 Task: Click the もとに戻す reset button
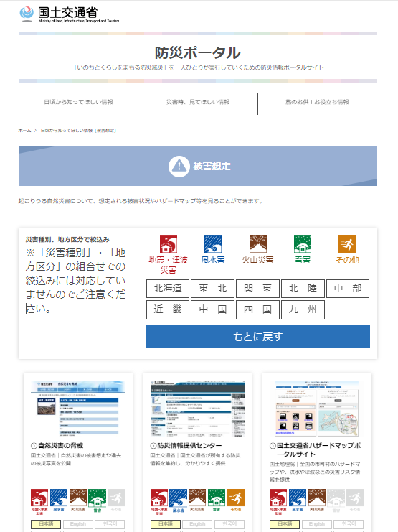(x=258, y=337)
